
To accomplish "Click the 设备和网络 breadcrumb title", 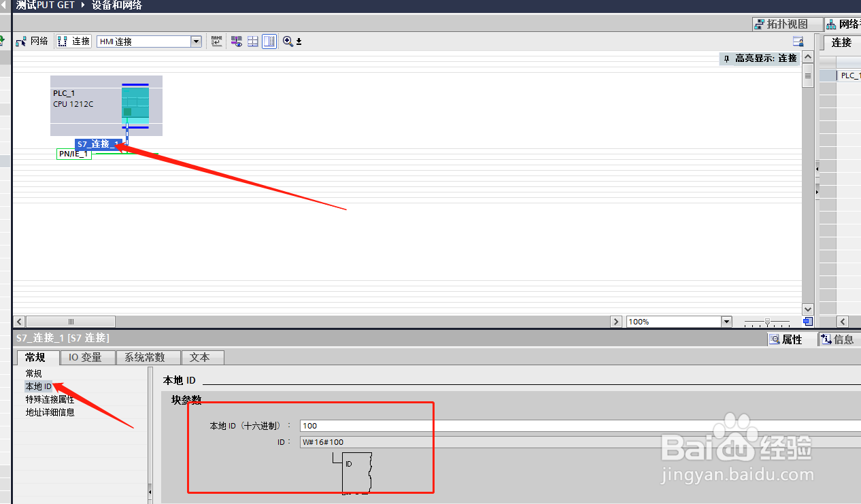I will tap(117, 5).
